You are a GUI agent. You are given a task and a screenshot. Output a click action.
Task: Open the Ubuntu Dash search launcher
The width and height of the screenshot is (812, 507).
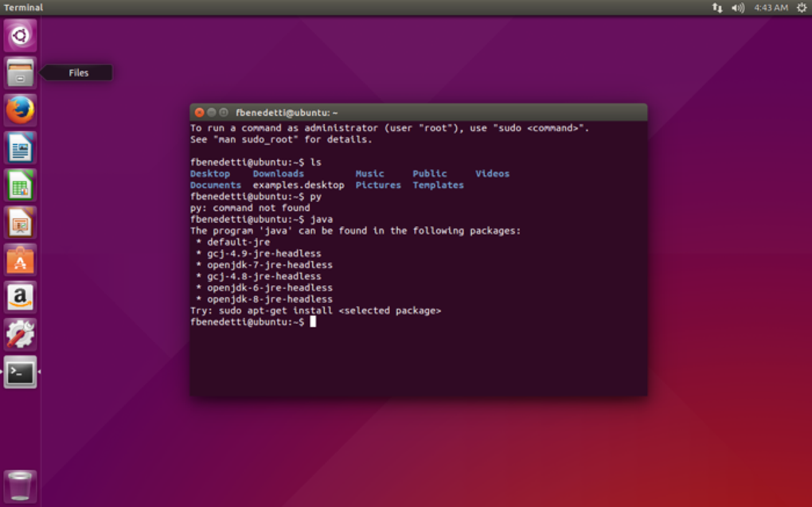(x=20, y=35)
